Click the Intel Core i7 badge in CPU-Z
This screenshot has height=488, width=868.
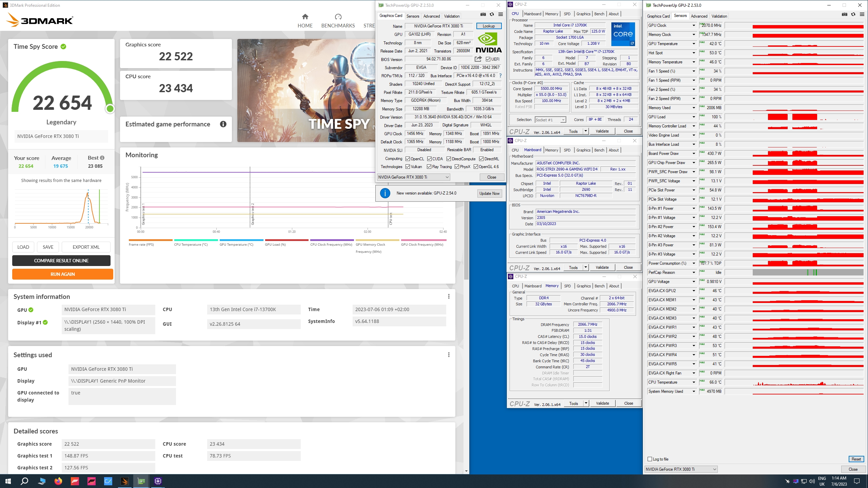click(623, 34)
